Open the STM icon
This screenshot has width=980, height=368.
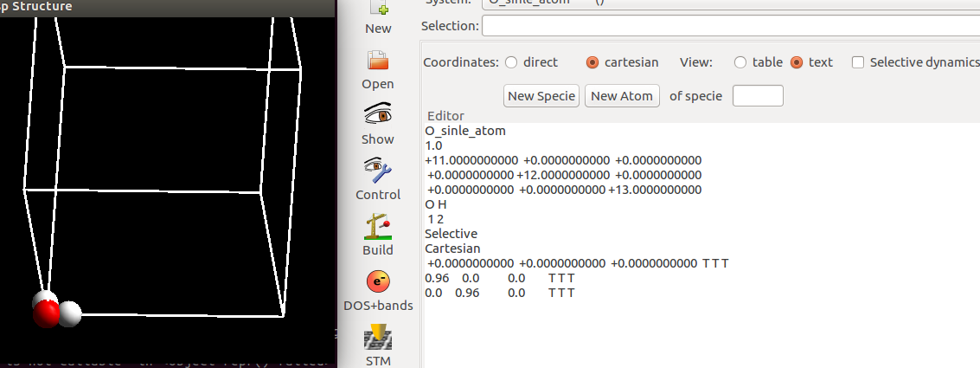click(378, 337)
